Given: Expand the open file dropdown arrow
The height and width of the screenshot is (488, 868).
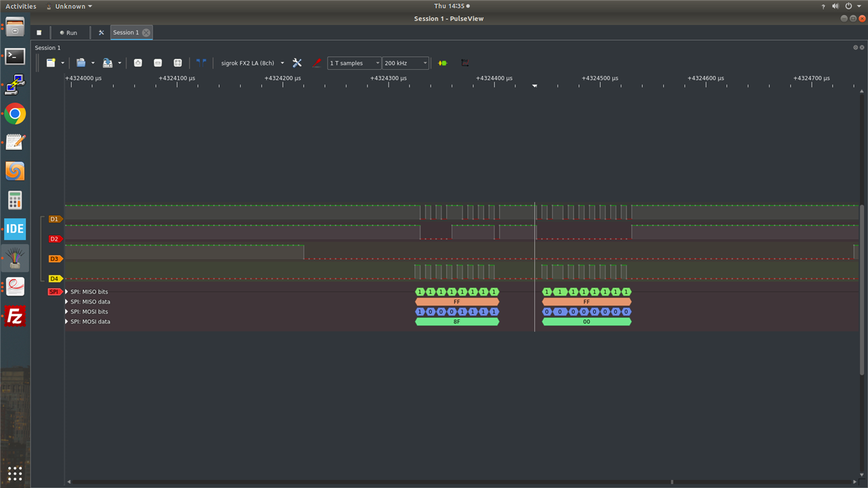Looking at the screenshot, I should [x=92, y=63].
